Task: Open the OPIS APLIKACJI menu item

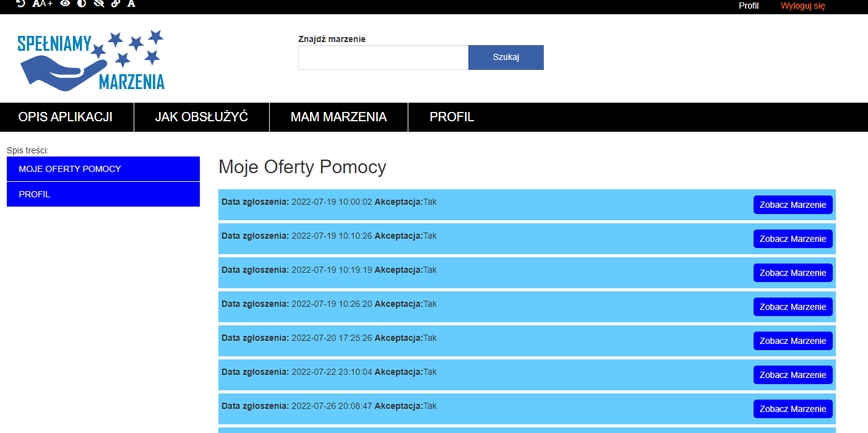Action: tap(66, 117)
